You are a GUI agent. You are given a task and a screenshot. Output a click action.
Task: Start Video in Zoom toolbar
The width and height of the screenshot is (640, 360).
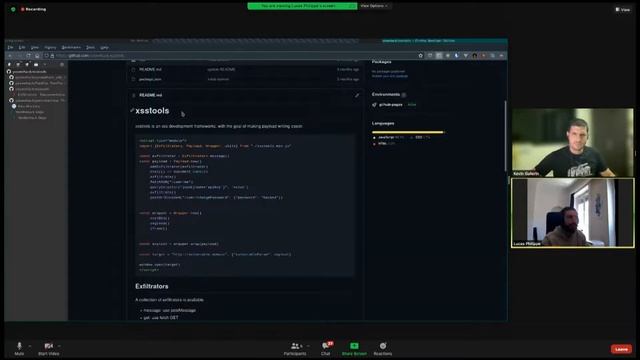49,349
